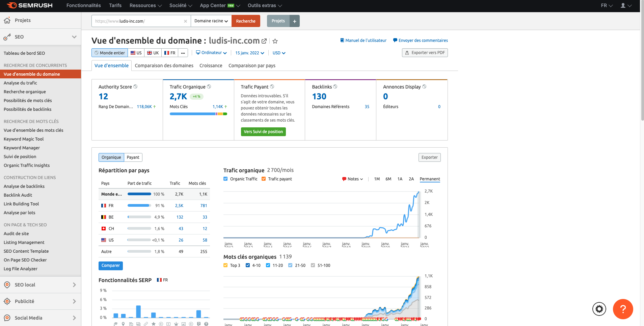Open the Comparaison par pays tab
The height and width of the screenshot is (326, 644).
click(252, 66)
